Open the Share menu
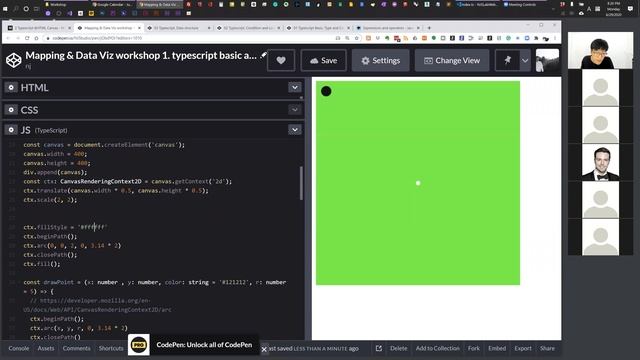 tap(547, 348)
